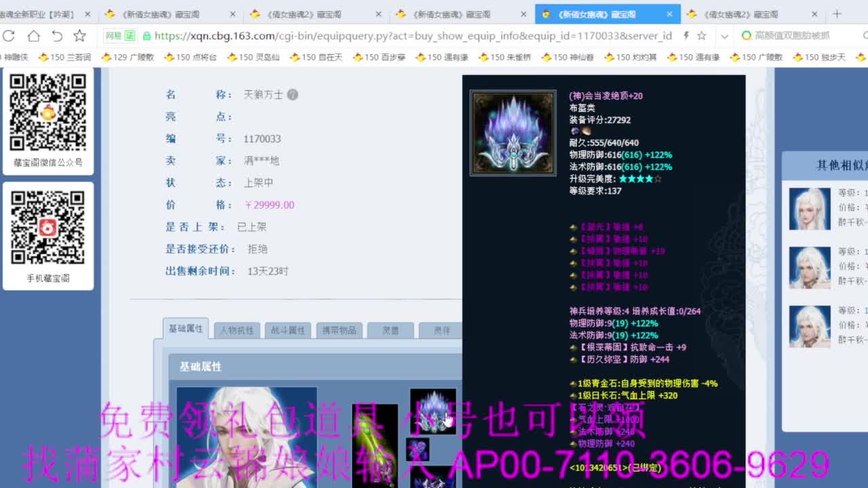This screenshot has height=488, width=868.
Task: Open the 129 广陵散 bookmark
Action: 127,58
